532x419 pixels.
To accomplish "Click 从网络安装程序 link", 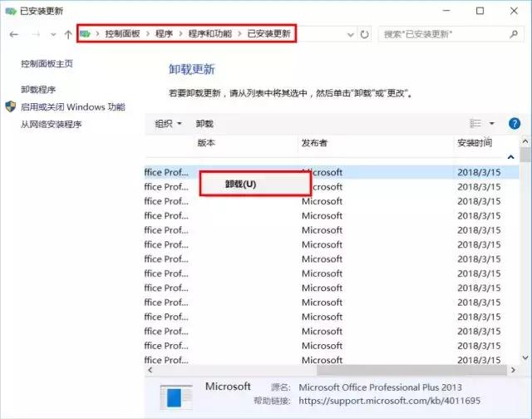I will (52, 124).
